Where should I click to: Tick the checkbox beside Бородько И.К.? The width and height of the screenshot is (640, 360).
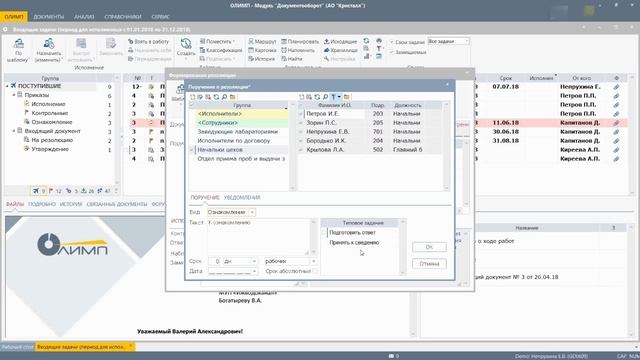pos(301,140)
